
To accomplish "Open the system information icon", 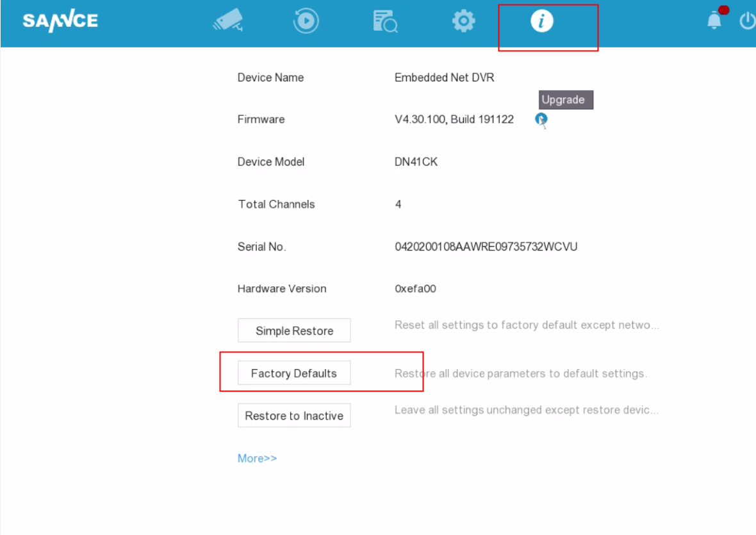I will pyautogui.click(x=542, y=21).
